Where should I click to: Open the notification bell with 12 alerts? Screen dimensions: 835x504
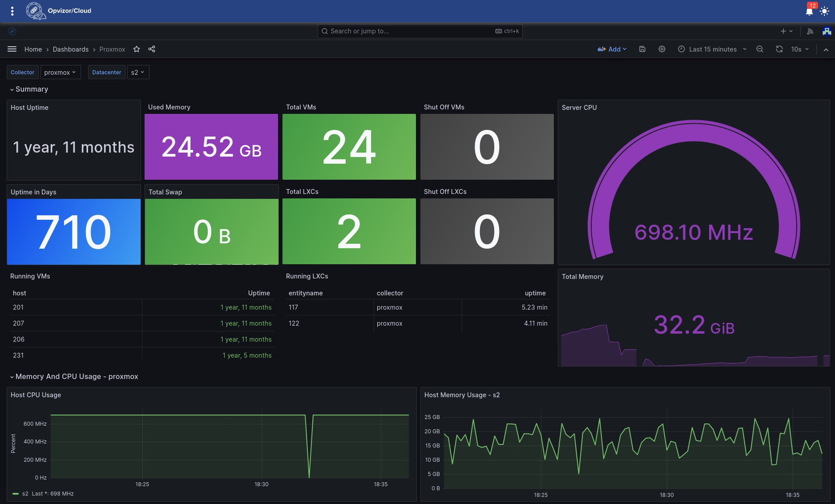tap(809, 11)
